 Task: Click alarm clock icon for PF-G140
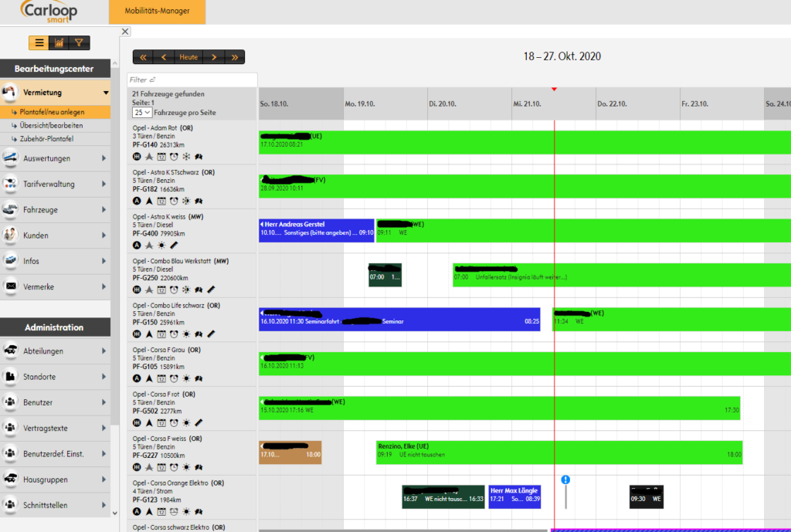tap(174, 157)
